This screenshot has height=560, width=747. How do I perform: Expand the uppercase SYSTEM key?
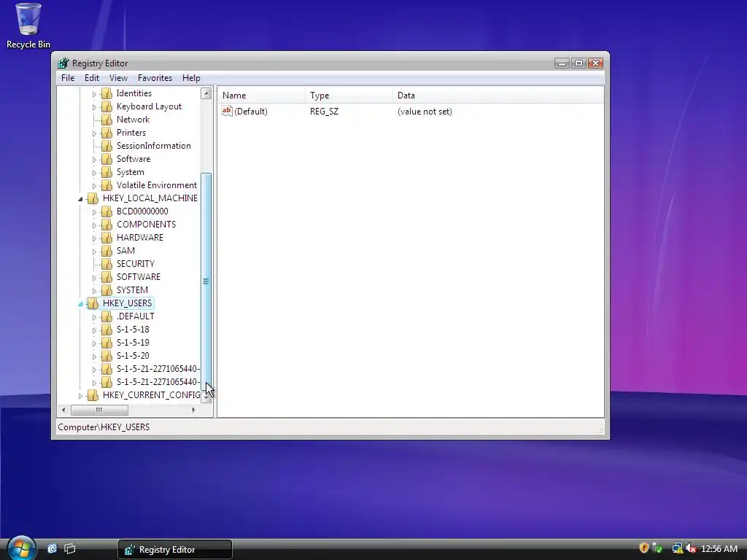[x=94, y=290]
